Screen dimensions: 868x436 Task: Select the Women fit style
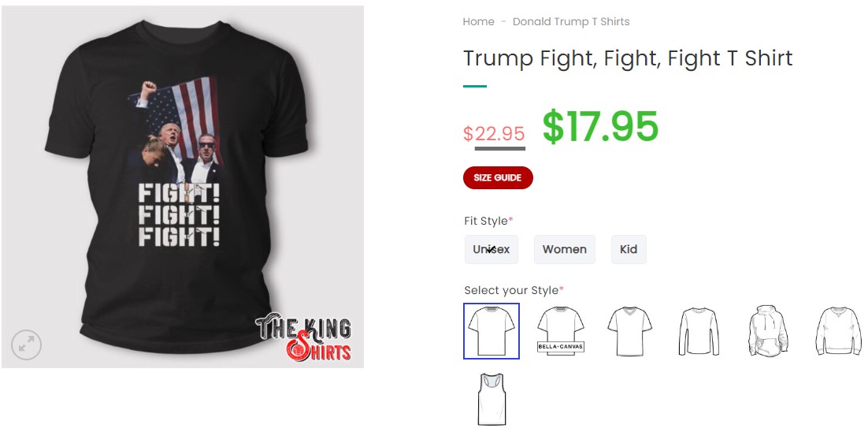[564, 249]
